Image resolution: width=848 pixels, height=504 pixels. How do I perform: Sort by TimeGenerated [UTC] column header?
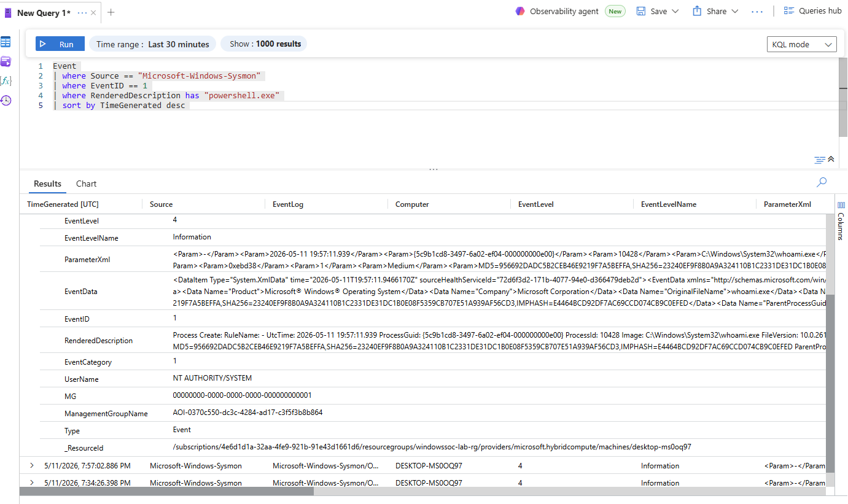tap(63, 204)
